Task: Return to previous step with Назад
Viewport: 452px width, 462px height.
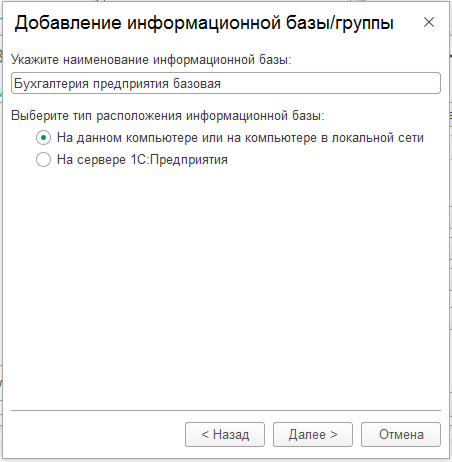Action: coord(225,435)
